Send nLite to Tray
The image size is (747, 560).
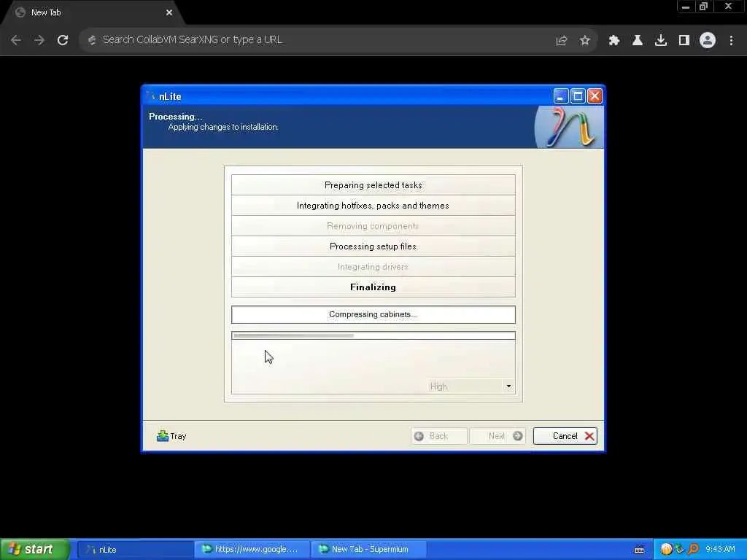pos(171,436)
